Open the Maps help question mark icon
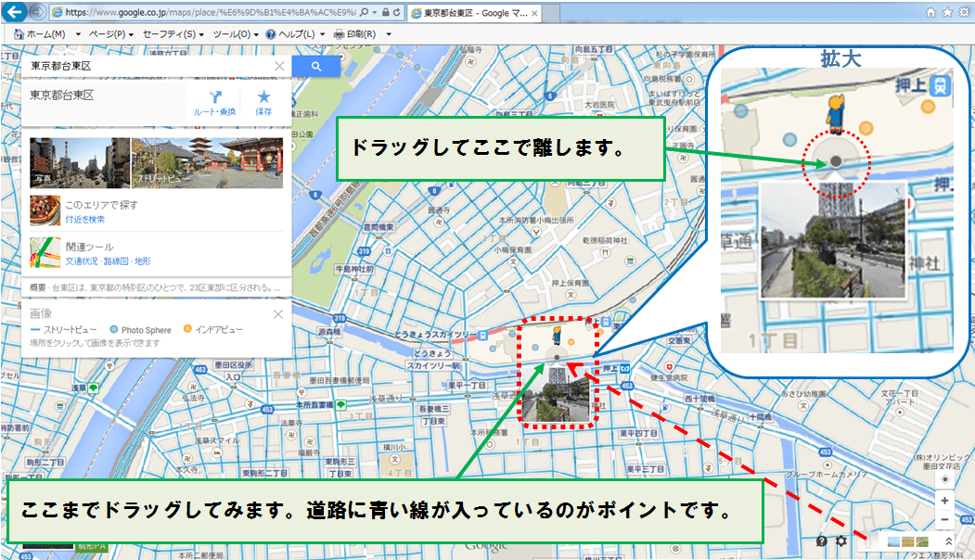This screenshot has width=975, height=560. (x=821, y=541)
